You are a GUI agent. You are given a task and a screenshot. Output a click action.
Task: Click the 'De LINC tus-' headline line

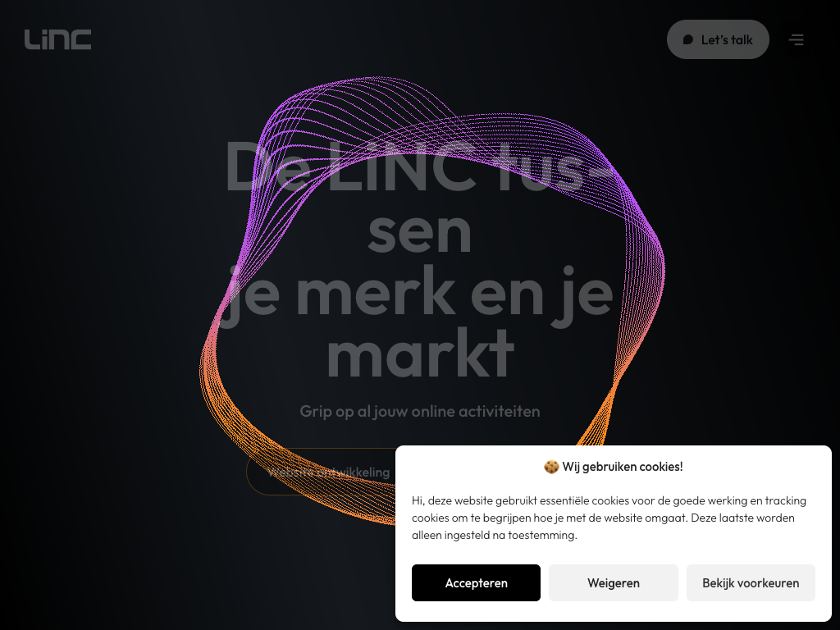coord(420,166)
